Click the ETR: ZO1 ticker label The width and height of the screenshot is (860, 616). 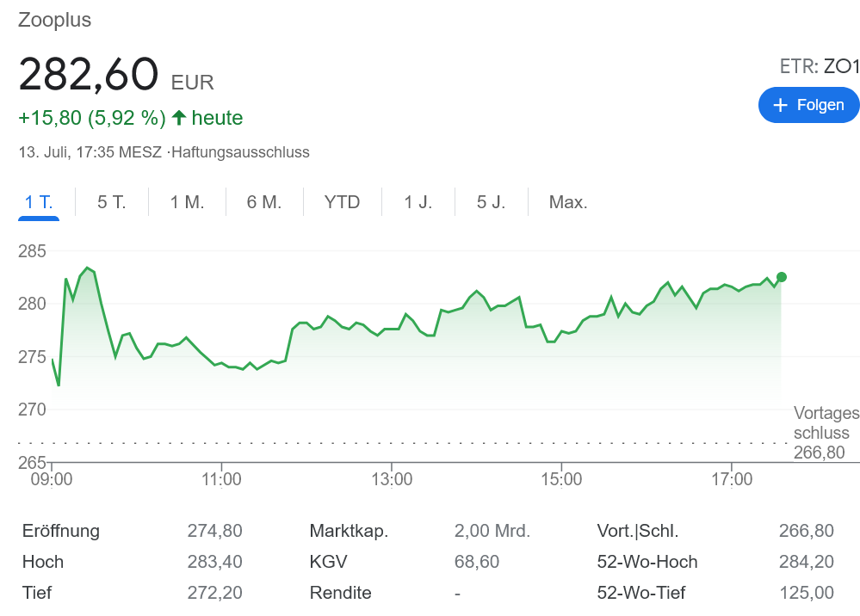[x=819, y=66]
